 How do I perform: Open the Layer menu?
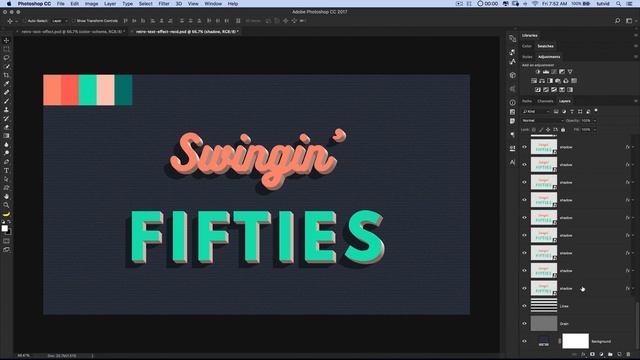110,4
